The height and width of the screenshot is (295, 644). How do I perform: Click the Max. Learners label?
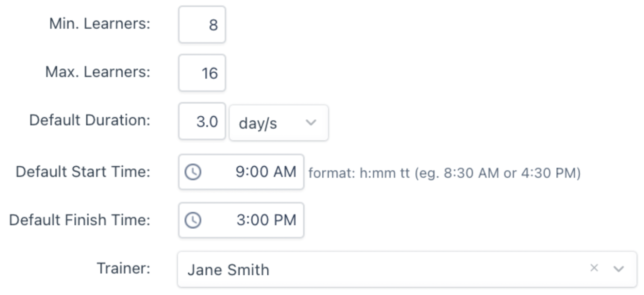(98, 72)
